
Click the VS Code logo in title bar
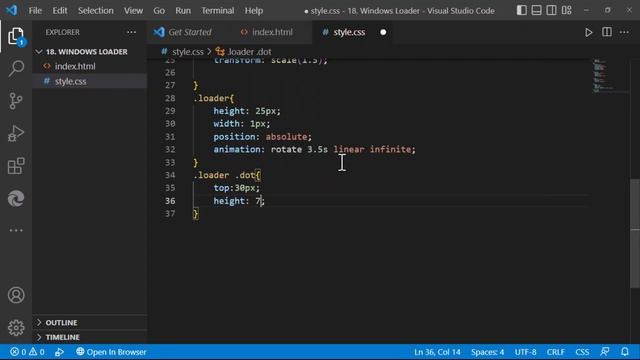(x=11, y=10)
